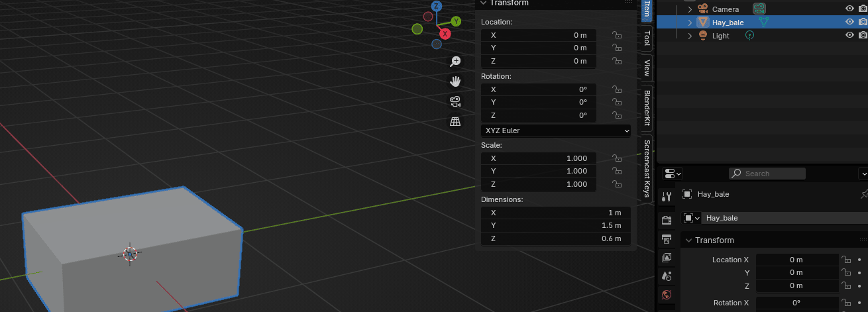Viewport: 868px width, 312px height.
Task: Open Tool properties tab wrench icon
Action: click(x=667, y=196)
